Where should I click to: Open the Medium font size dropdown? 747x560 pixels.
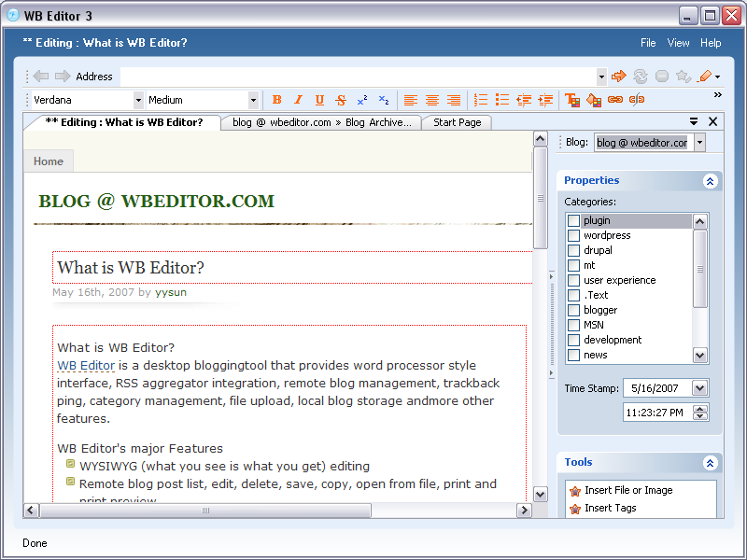(x=253, y=100)
